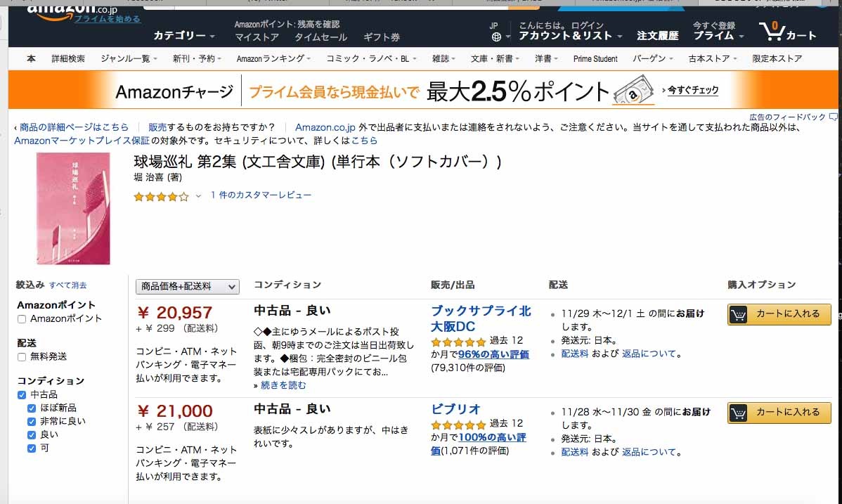Open タイムセール link
842x504 pixels.
(x=320, y=37)
